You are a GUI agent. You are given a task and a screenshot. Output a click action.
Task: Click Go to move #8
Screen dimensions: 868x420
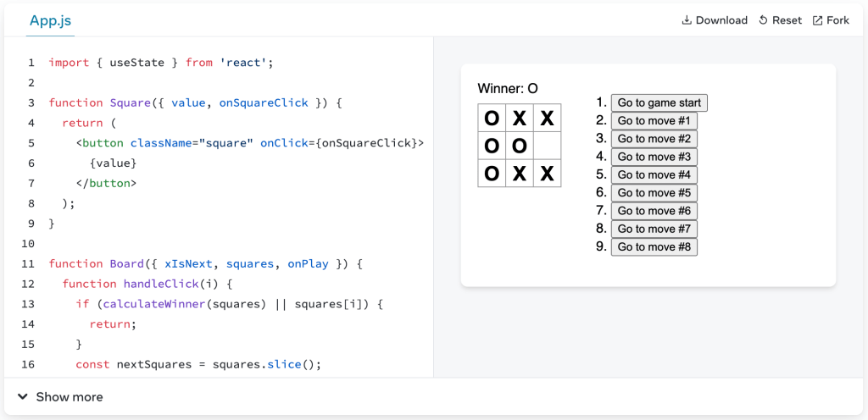(654, 247)
